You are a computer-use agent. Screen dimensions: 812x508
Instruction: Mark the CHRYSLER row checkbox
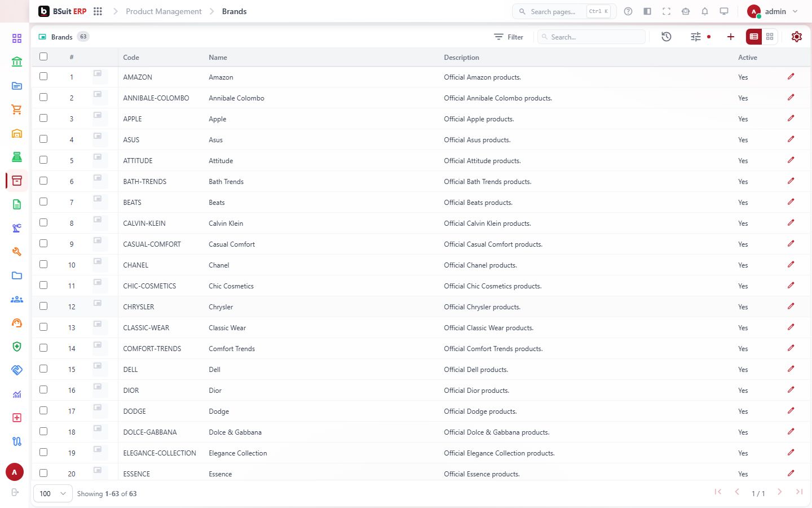pyautogui.click(x=43, y=306)
